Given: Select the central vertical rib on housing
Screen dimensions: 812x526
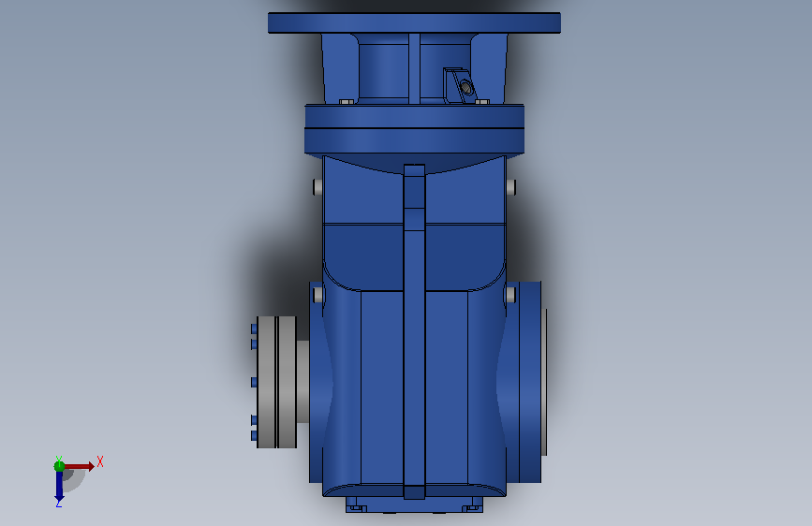Looking at the screenshot, I should coord(414,331).
